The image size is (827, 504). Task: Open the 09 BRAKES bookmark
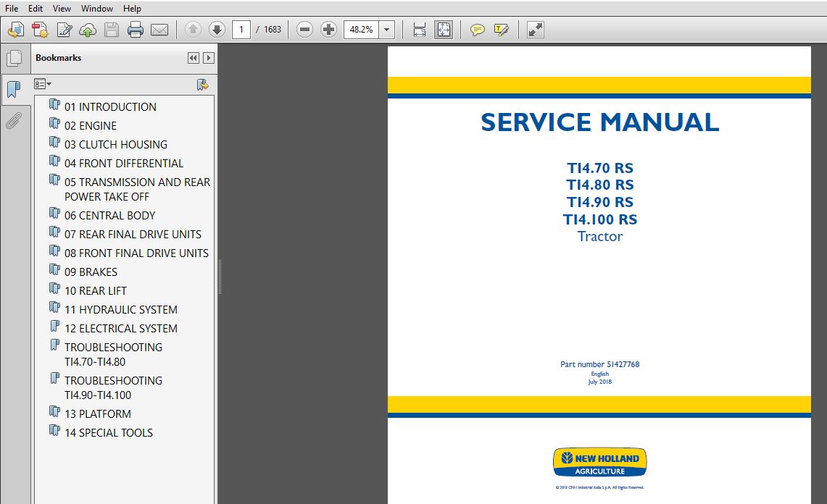click(x=91, y=272)
